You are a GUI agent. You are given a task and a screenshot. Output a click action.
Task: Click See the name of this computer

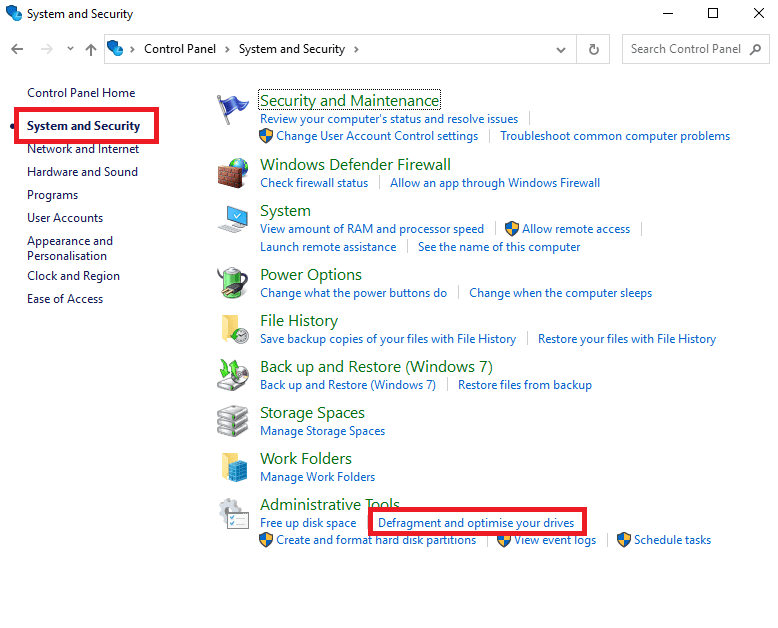tap(499, 247)
